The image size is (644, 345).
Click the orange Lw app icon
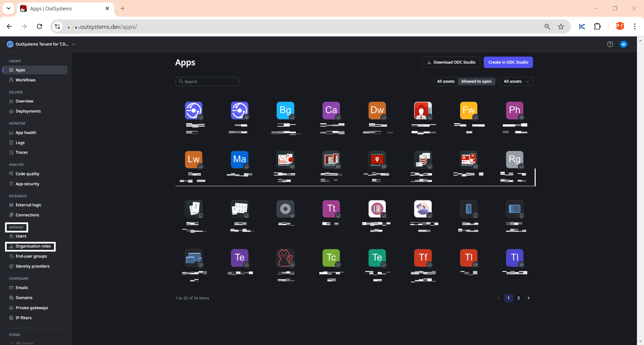194,159
